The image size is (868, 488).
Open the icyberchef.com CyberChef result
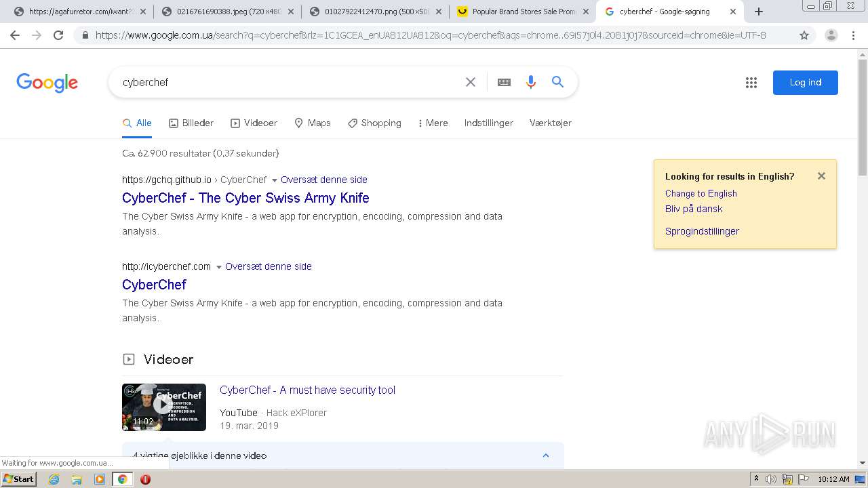[x=154, y=285]
